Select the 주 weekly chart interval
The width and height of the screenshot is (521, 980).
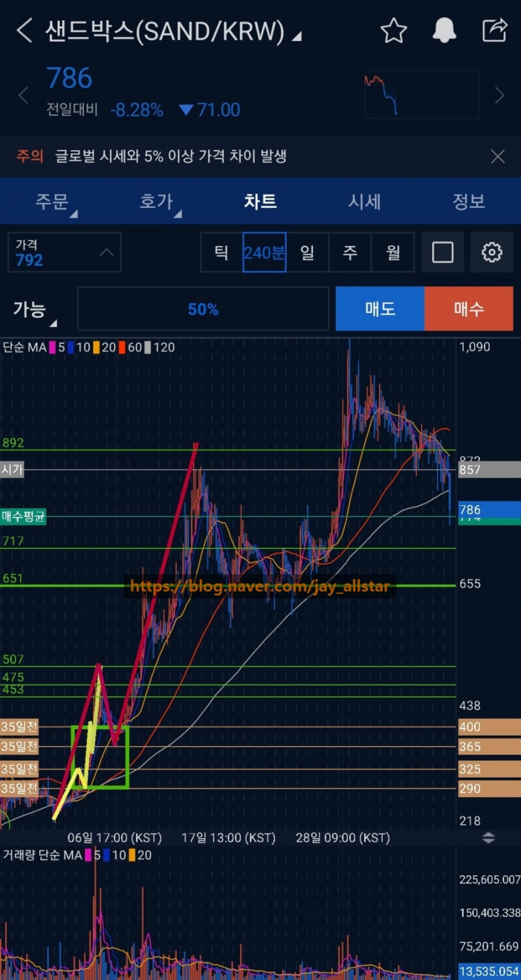[x=350, y=252]
